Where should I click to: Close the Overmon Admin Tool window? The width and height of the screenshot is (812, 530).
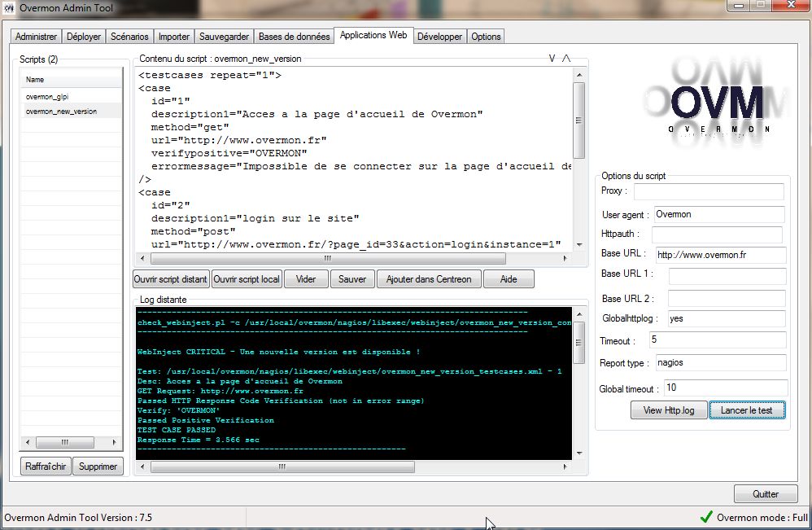pos(792,5)
